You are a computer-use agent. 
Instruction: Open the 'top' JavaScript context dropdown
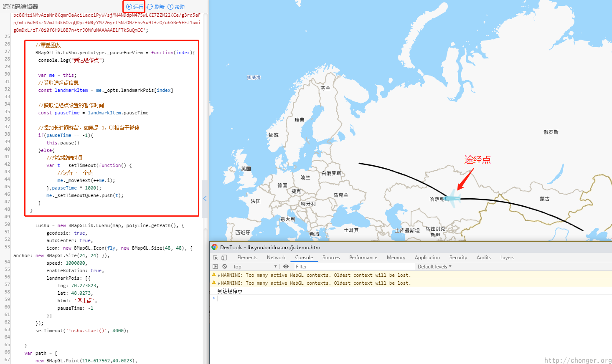[255, 266]
